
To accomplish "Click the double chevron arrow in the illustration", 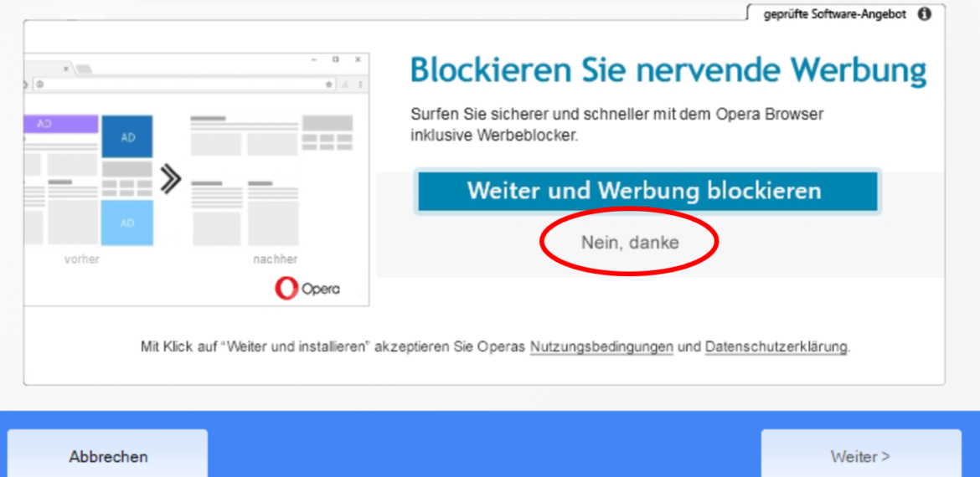I will (x=170, y=180).
